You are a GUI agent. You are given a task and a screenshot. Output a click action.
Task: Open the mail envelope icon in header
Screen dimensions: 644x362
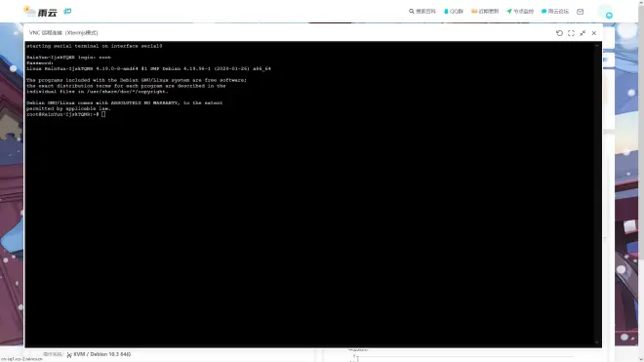580,12
